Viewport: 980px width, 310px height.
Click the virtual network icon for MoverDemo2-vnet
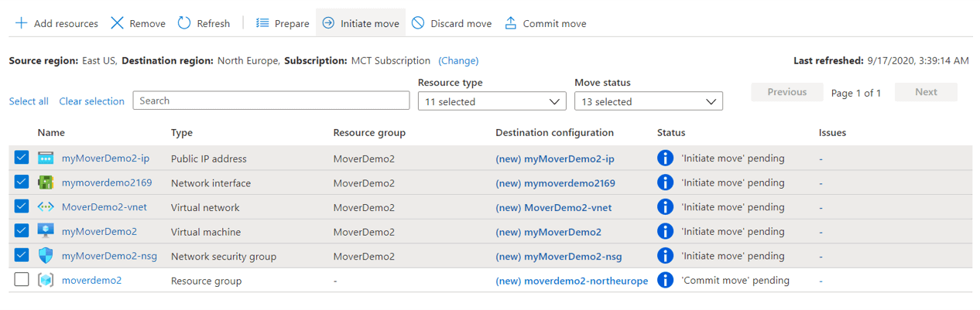point(46,207)
